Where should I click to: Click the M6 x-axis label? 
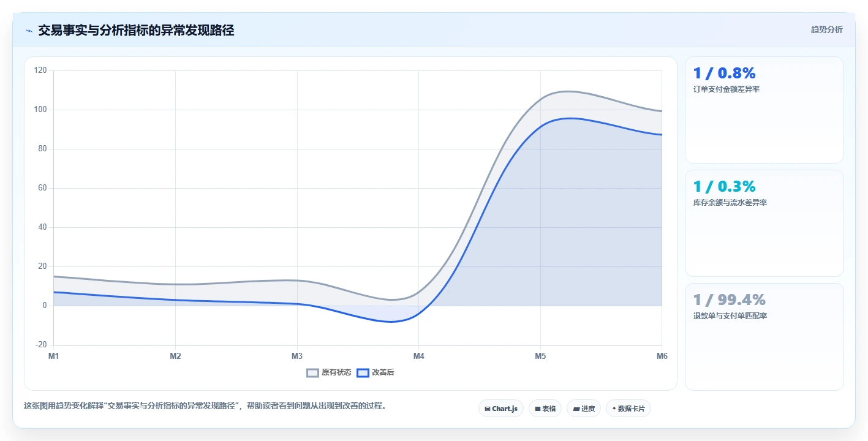[x=662, y=356]
